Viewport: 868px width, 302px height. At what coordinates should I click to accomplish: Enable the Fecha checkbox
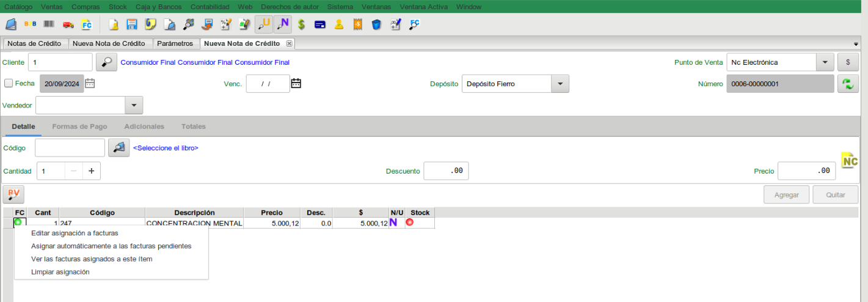pos(9,83)
